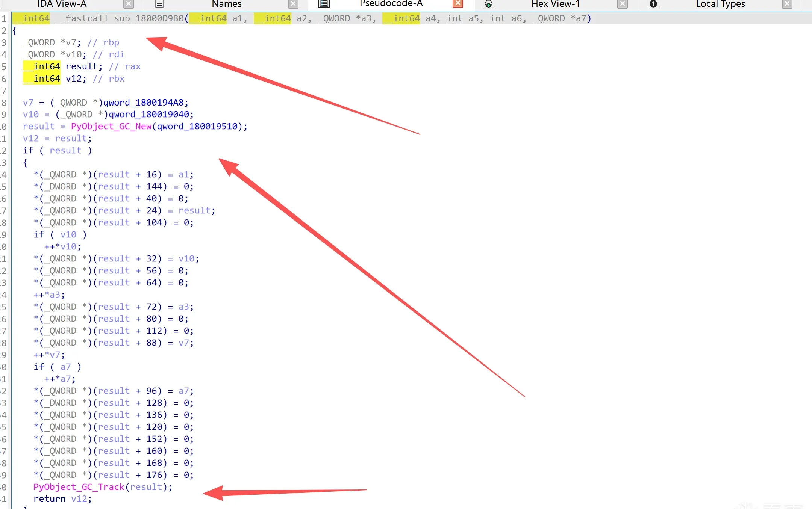Click the 'if ( result )' line
812x509 pixels.
57,151
